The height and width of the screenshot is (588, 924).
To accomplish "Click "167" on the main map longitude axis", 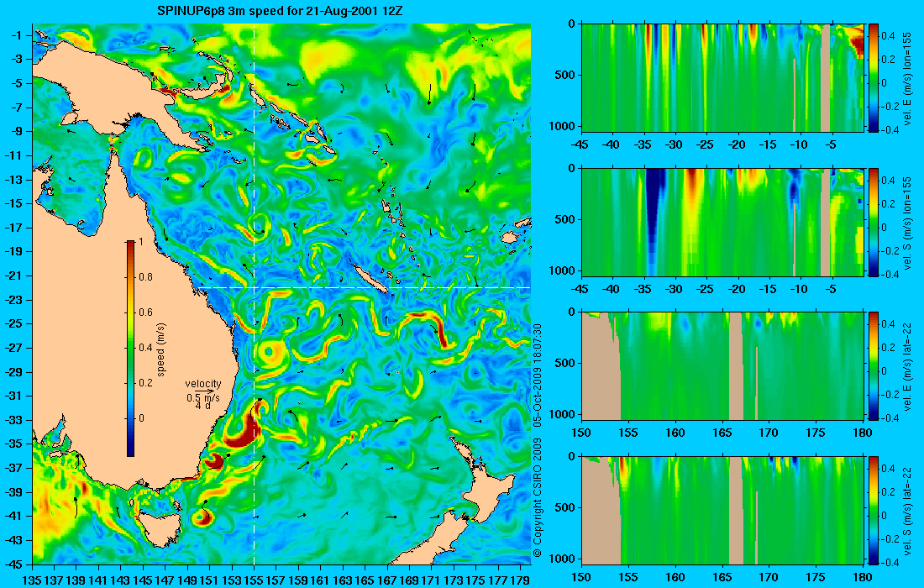I will pos(386,580).
